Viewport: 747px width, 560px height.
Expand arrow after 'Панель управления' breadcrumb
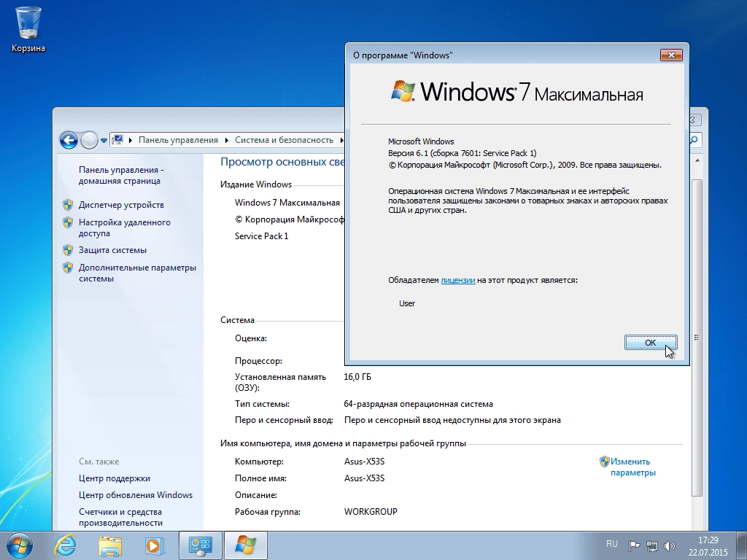(x=227, y=140)
